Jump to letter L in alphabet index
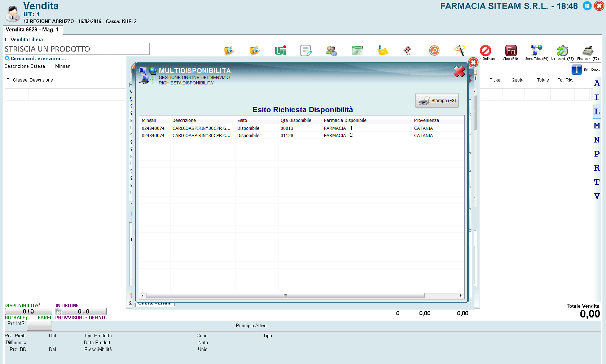606x364 pixels. (x=597, y=111)
